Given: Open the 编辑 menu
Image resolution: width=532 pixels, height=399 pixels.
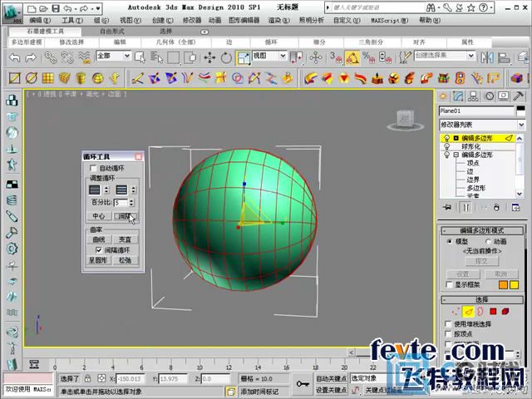Looking at the screenshot, I should pyautogui.click(x=40, y=20).
